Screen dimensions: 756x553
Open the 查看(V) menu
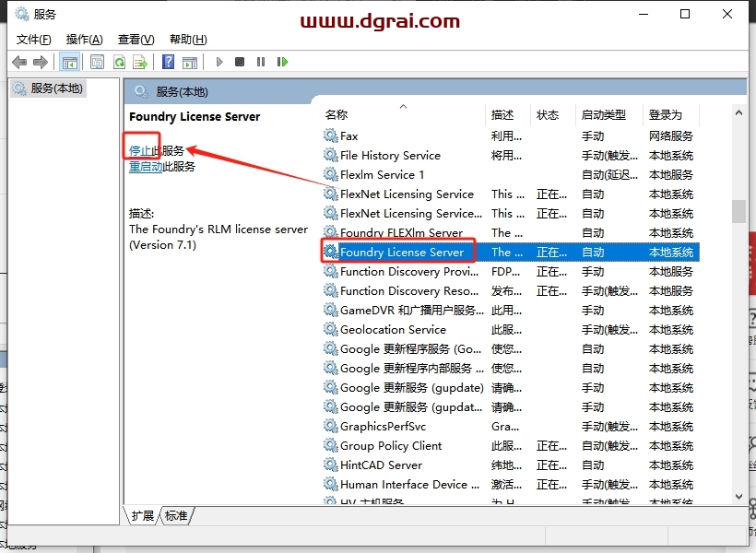tap(136, 40)
